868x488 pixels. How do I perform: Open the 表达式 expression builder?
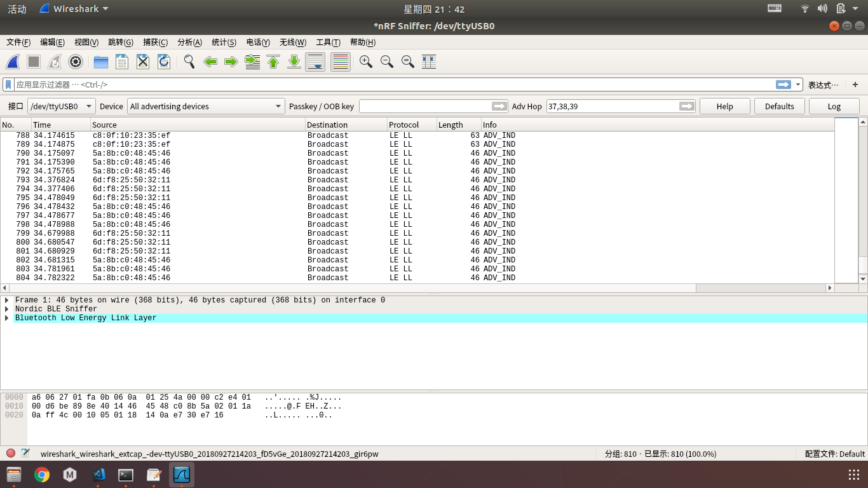[x=823, y=85]
